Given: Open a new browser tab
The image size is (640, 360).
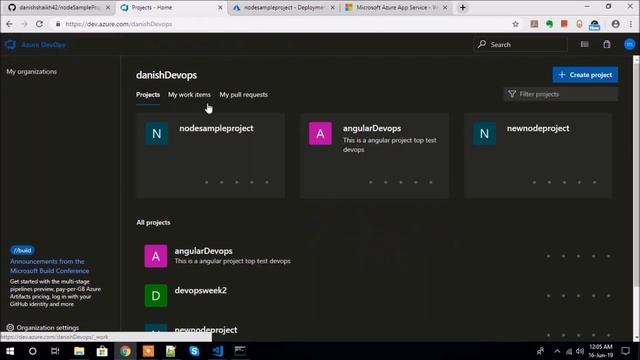Looking at the screenshot, I should click(x=462, y=7).
